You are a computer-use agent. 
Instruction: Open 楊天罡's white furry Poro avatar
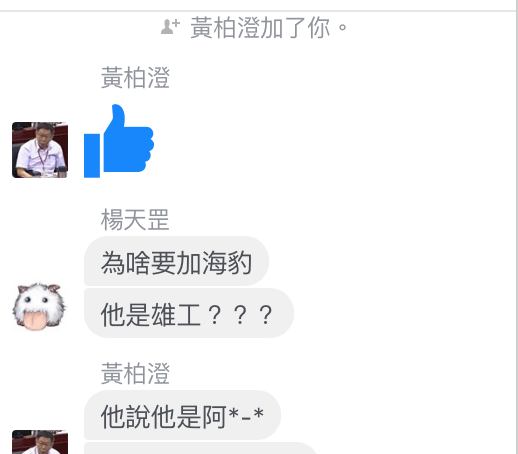[x=39, y=306]
